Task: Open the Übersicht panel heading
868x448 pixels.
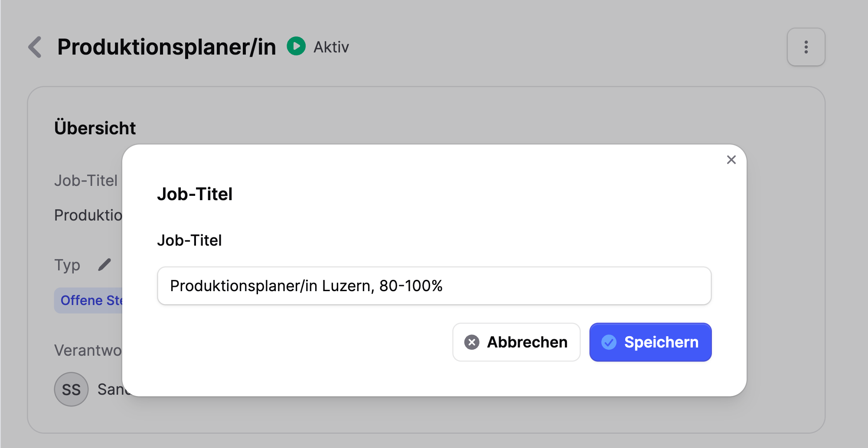Action: (95, 127)
